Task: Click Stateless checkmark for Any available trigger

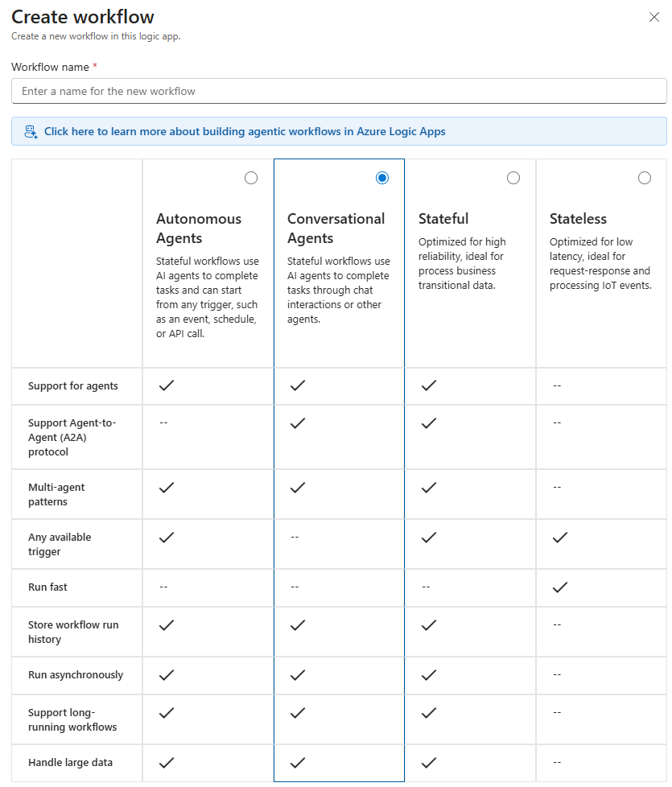Action: click(x=560, y=537)
